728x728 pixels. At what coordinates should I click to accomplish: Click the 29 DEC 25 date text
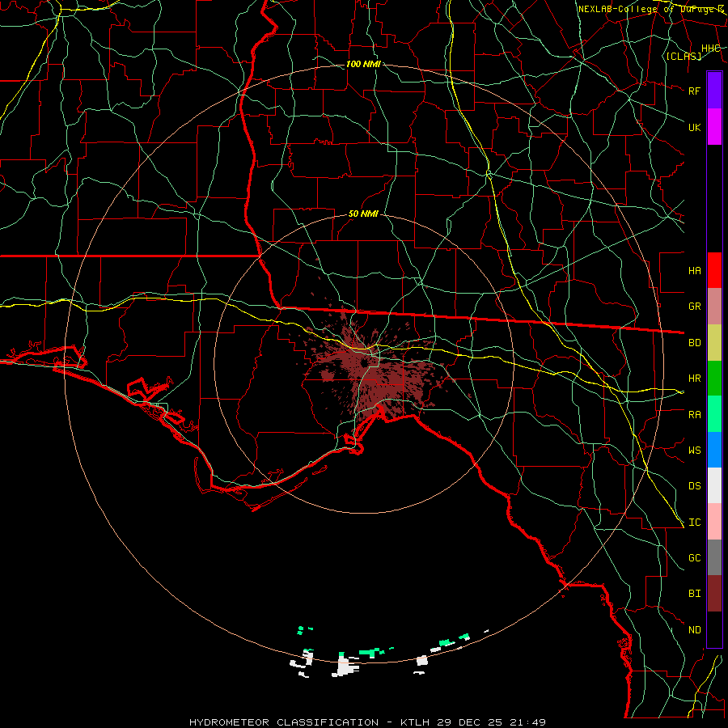tap(469, 722)
